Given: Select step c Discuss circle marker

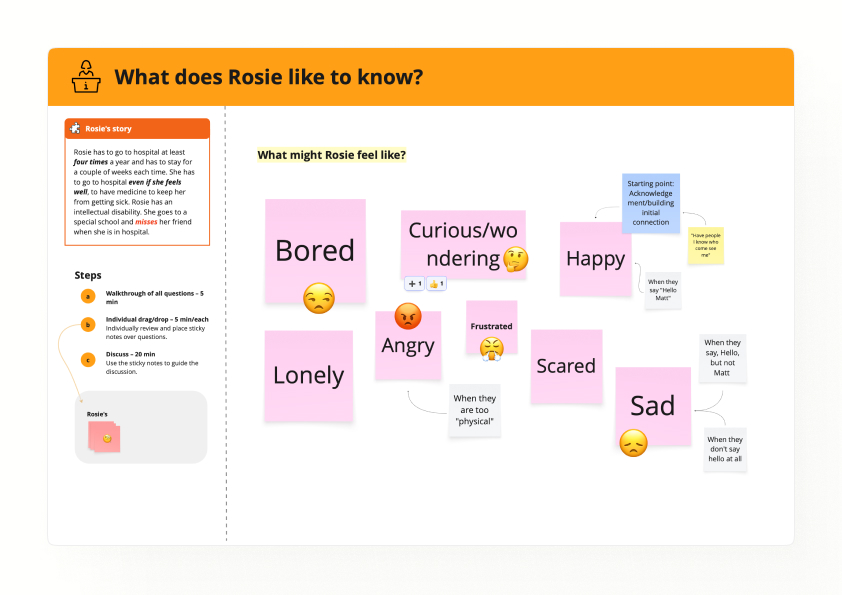Looking at the screenshot, I should [88, 360].
